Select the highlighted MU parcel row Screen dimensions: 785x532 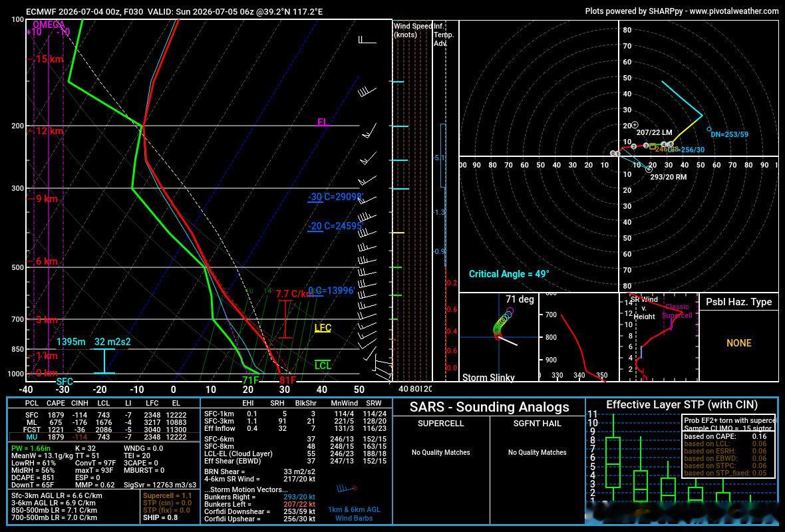tap(104, 437)
